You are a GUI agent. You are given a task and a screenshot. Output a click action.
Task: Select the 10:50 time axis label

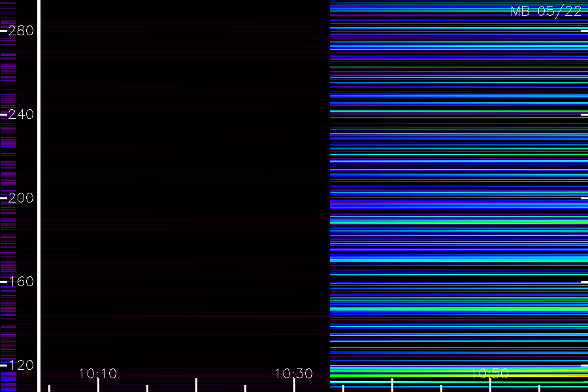tap(489, 374)
